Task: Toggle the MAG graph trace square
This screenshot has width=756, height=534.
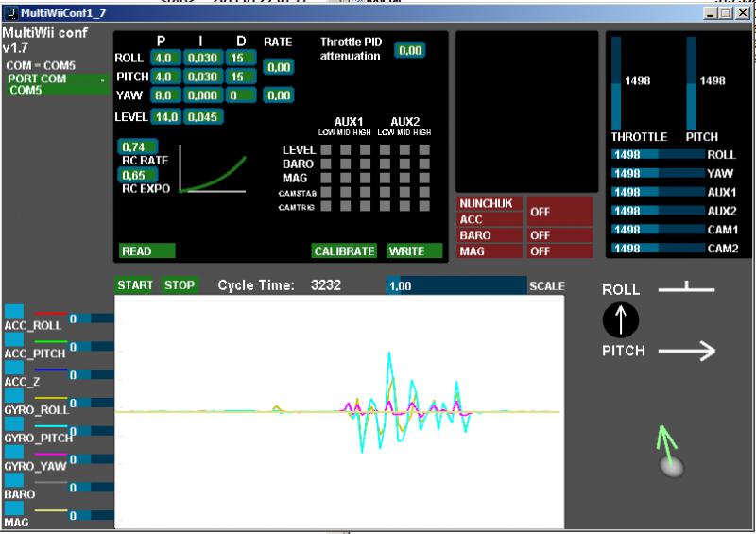Action: pos(14,509)
